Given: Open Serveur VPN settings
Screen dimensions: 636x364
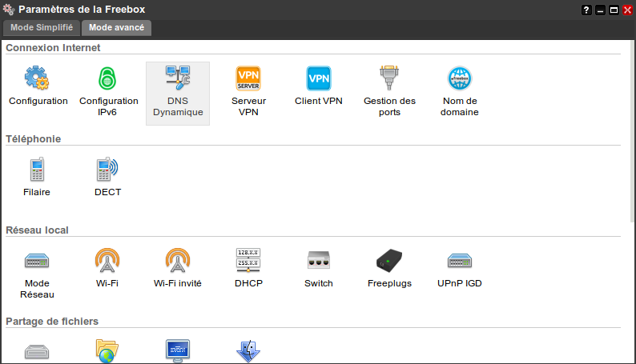Looking at the screenshot, I should [x=248, y=78].
